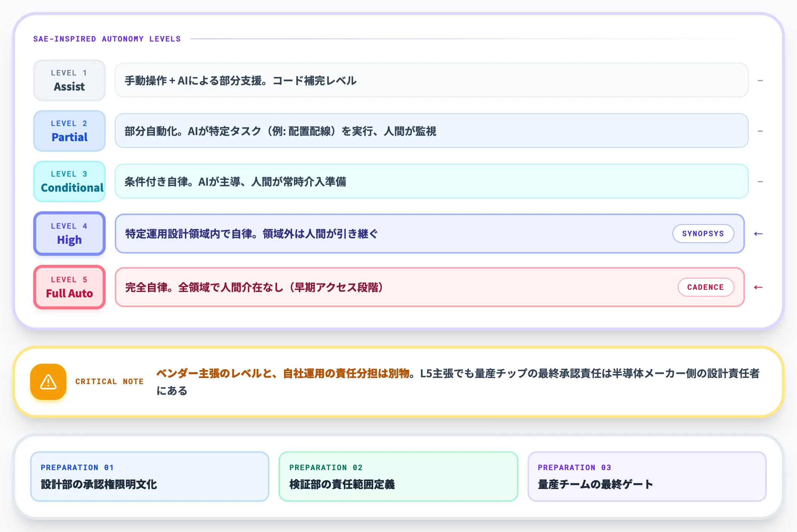Click the SAE-INSPIRED AUTONOMY LEVELS heading
This screenshot has height=532, width=797.
pyautogui.click(x=107, y=39)
